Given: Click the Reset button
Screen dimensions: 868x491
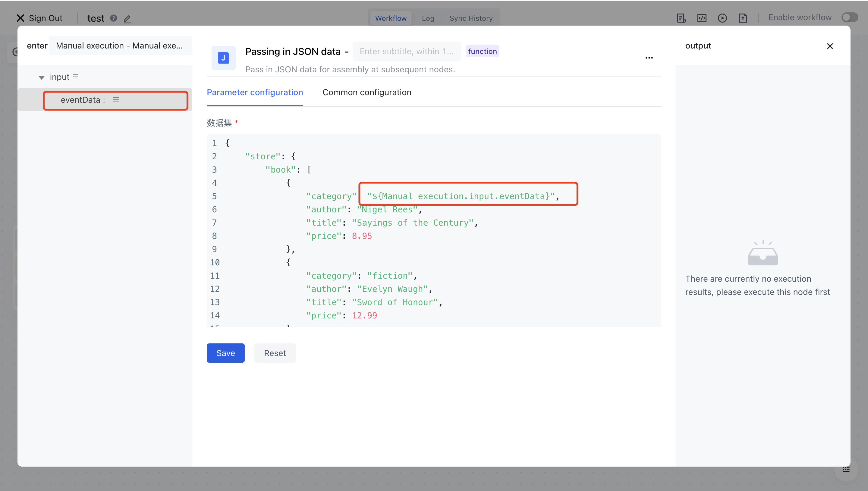Looking at the screenshot, I should 275,353.
